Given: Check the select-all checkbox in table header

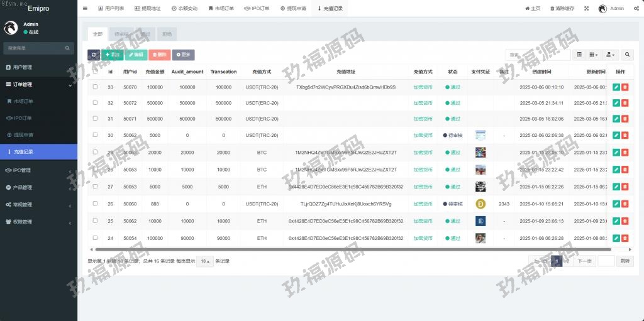Looking at the screenshot, I should click(96, 72).
